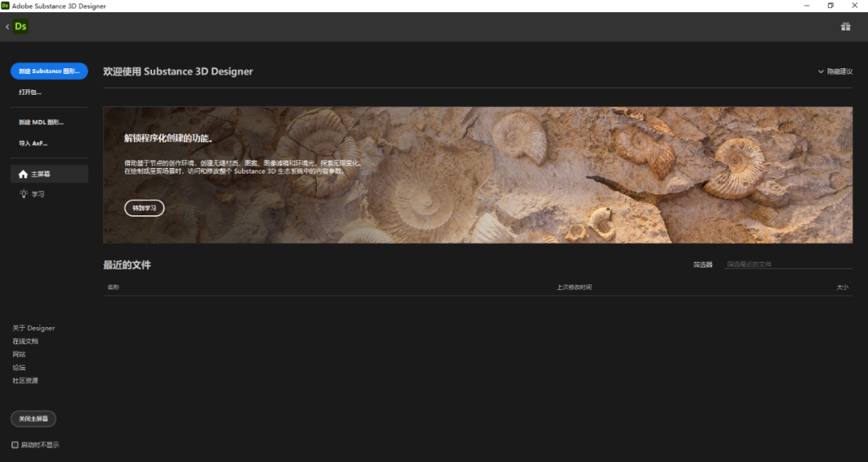Click the green Ds logo icon
Screen dimensions: 868x462
21,27
